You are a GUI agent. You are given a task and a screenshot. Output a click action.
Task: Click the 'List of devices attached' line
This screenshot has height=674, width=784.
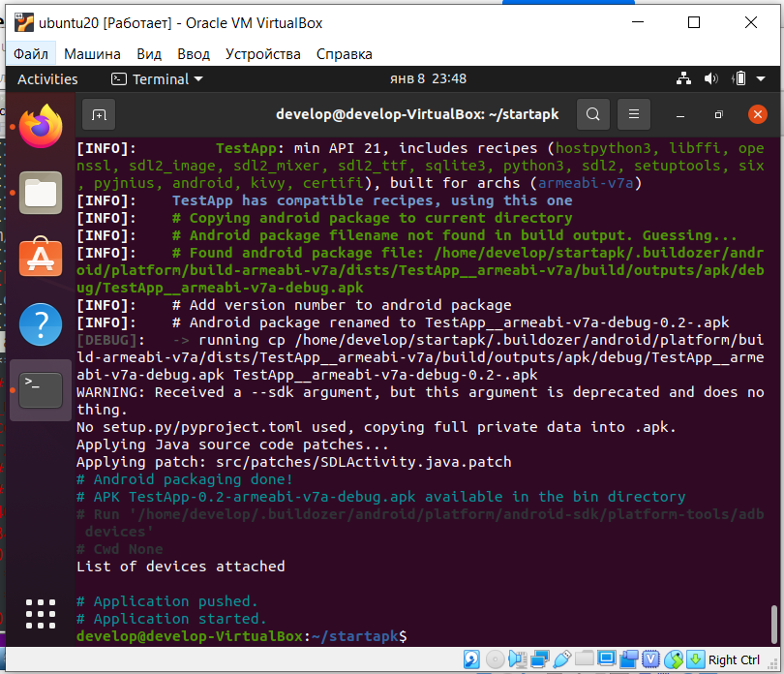click(x=180, y=567)
